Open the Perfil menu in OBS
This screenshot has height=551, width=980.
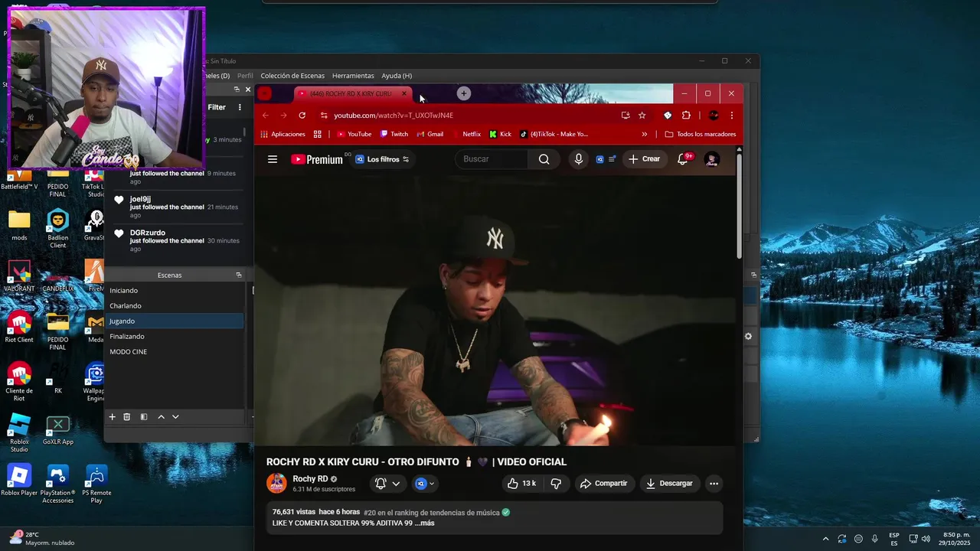coord(245,76)
